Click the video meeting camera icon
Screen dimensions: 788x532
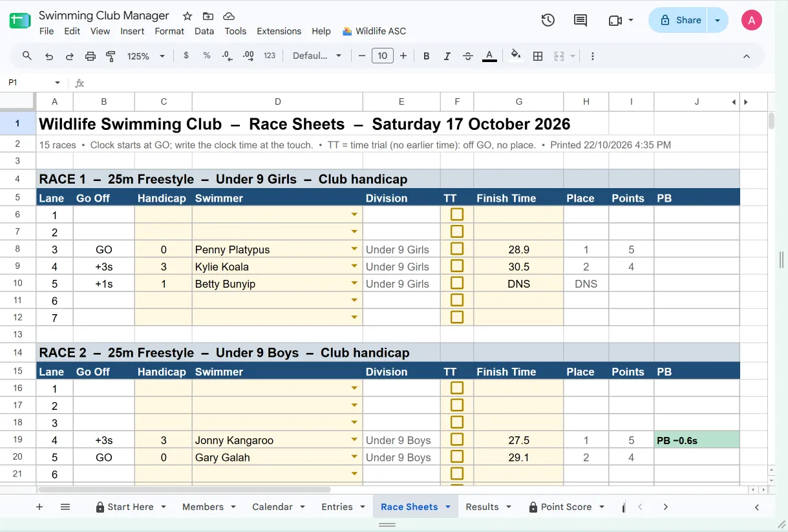(x=615, y=20)
